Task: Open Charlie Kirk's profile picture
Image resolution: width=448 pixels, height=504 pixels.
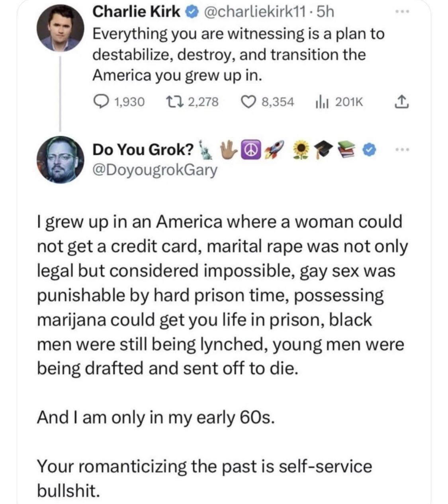Action: [60, 28]
